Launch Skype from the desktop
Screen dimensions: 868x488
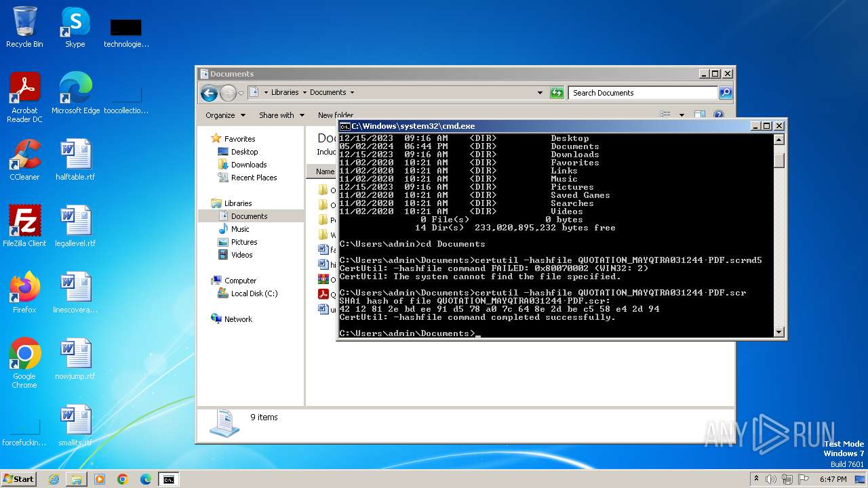(75, 28)
